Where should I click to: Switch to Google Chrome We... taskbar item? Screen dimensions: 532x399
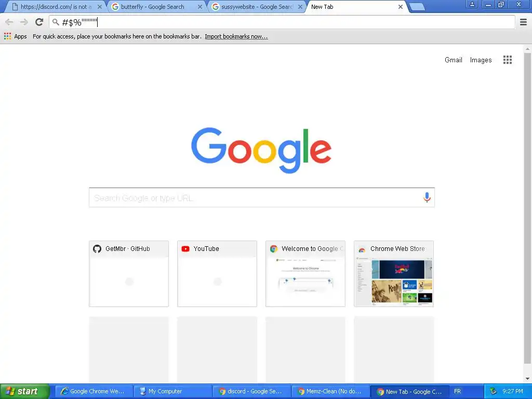tap(94, 391)
